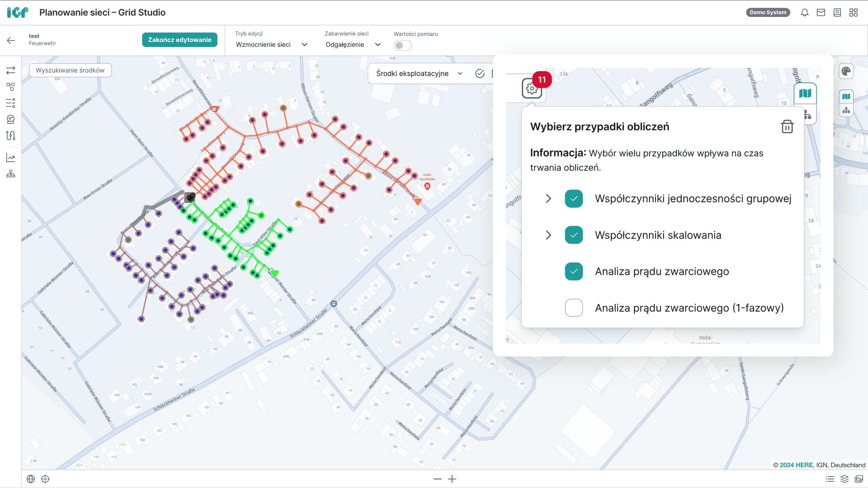The image size is (868, 488).
Task: Click the notifications bell icon
Action: click(x=805, y=13)
